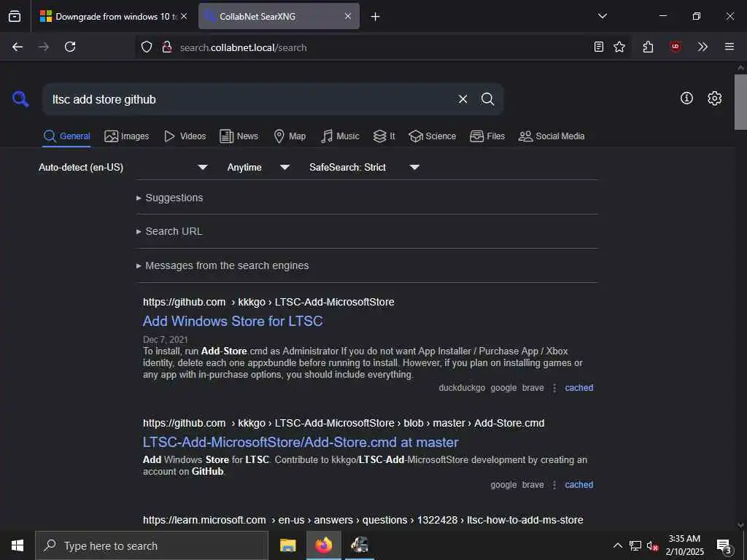List all tabs dropdown arrow
This screenshot has height=560, width=747.
[602, 16]
